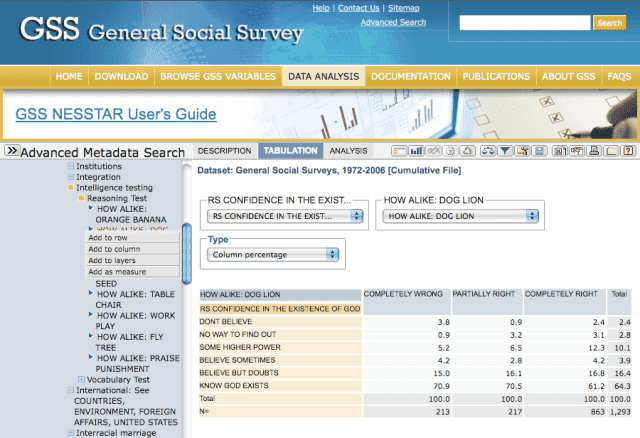The width and height of the screenshot is (640, 438).
Task: Open the Column percentage type dropdown
Action: pyautogui.click(x=273, y=255)
